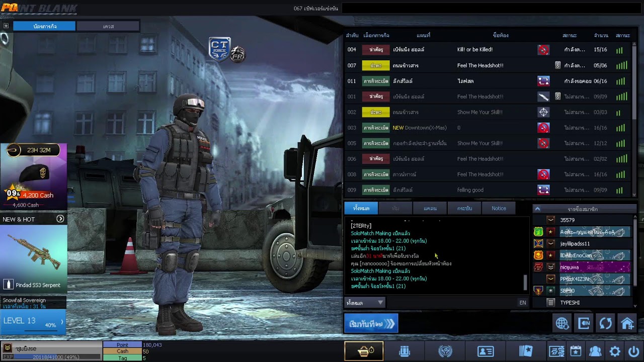Refresh the room list with circular arrows icon
644x362 pixels.
pos(605,323)
